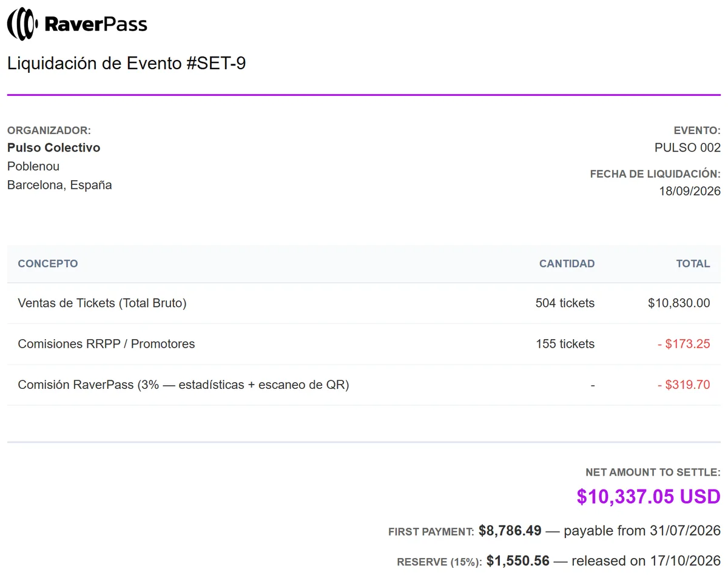Select the Liquidación de Evento #SET-9 heading
Image resolution: width=728 pixels, height=586 pixels.
(127, 63)
